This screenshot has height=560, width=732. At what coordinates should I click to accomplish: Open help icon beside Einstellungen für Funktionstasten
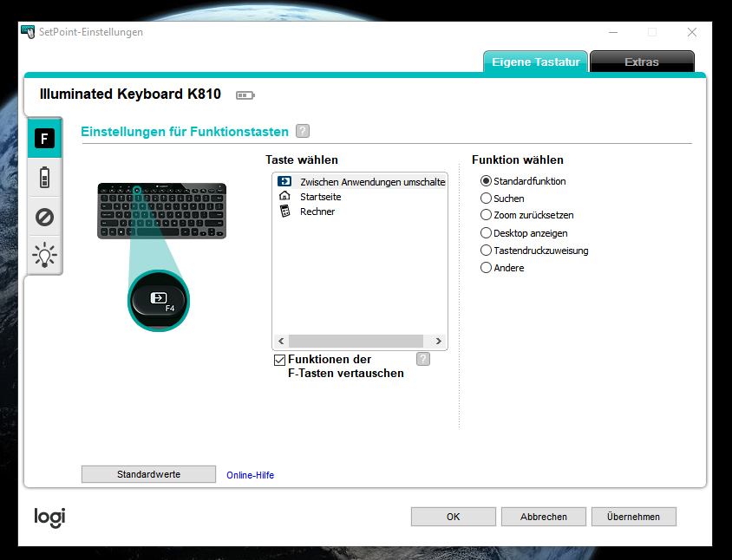[x=303, y=131]
